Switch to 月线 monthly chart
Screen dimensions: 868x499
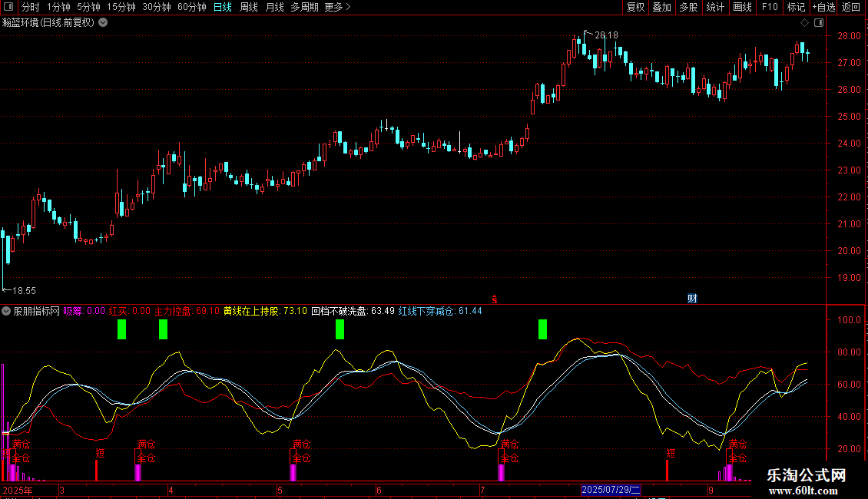tap(274, 7)
